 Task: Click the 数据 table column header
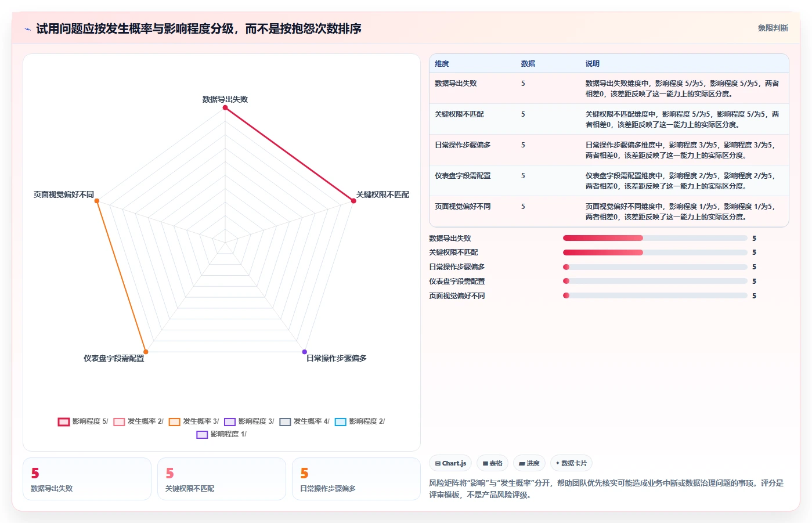pos(528,64)
